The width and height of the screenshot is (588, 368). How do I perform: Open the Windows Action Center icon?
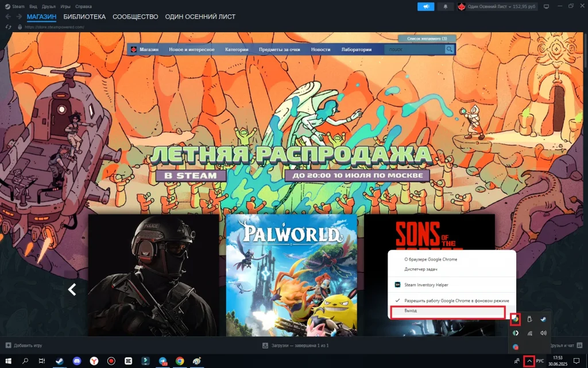tap(577, 361)
